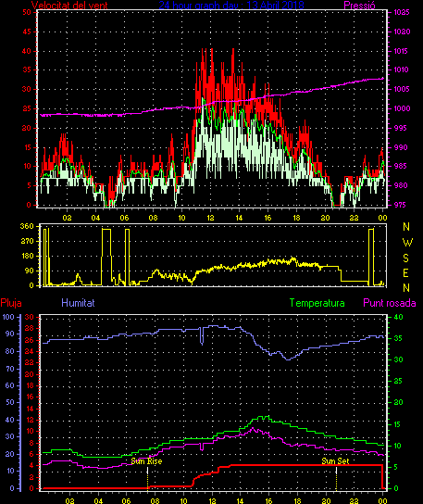Select the "50" wind speed axis value

point(27,13)
